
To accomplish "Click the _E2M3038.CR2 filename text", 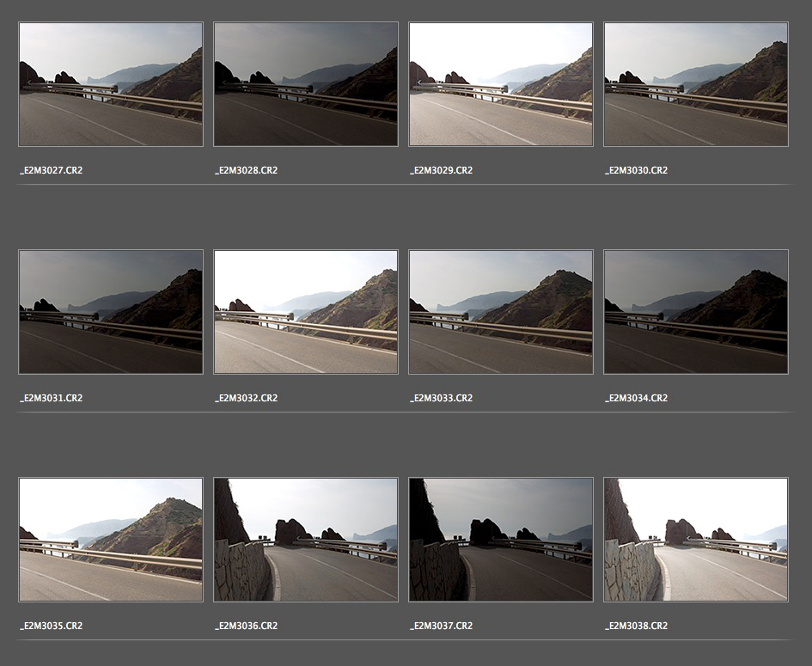I will pyautogui.click(x=637, y=626).
